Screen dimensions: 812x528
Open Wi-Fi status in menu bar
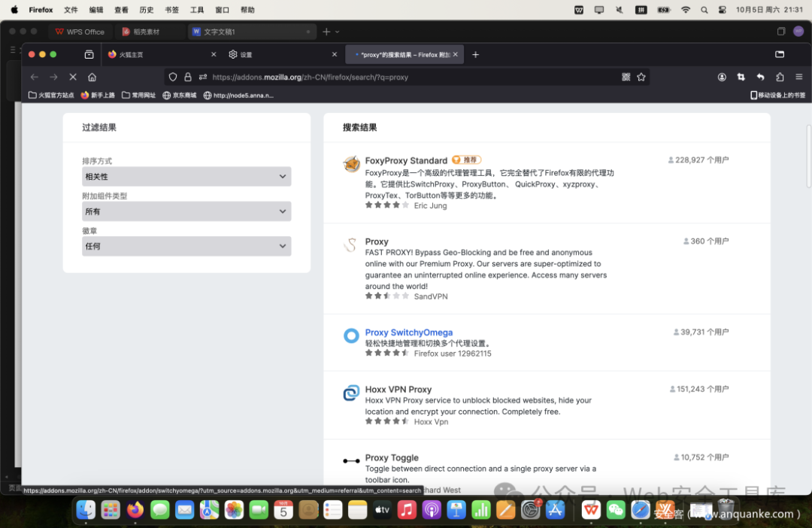pyautogui.click(x=686, y=10)
